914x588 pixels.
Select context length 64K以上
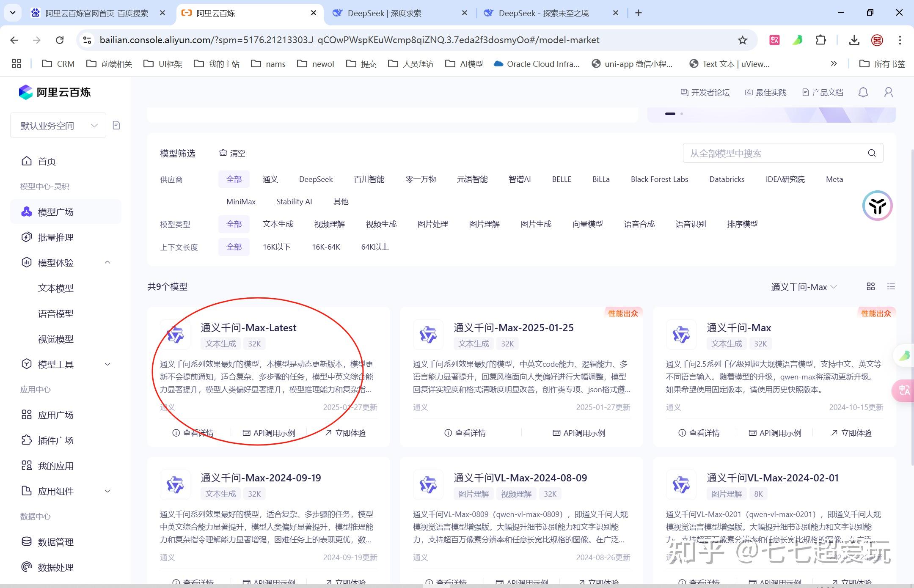coord(375,247)
